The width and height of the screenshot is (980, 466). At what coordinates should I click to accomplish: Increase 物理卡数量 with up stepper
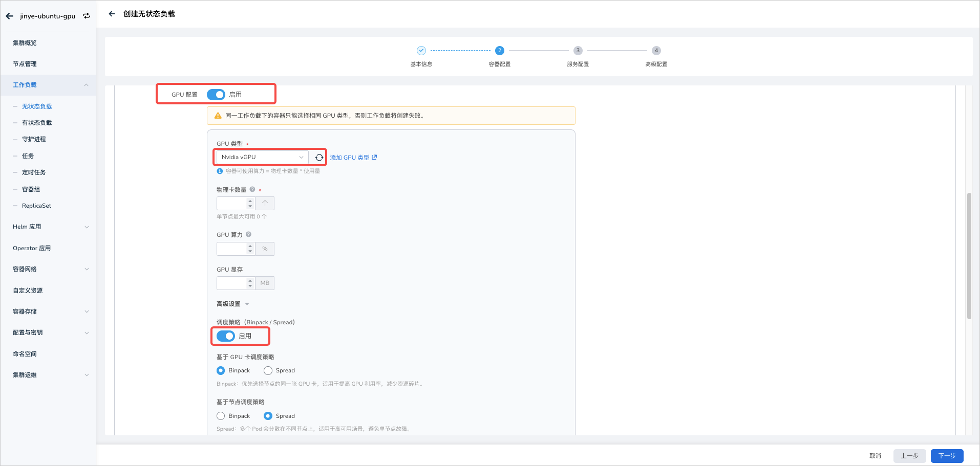(250, 201)
